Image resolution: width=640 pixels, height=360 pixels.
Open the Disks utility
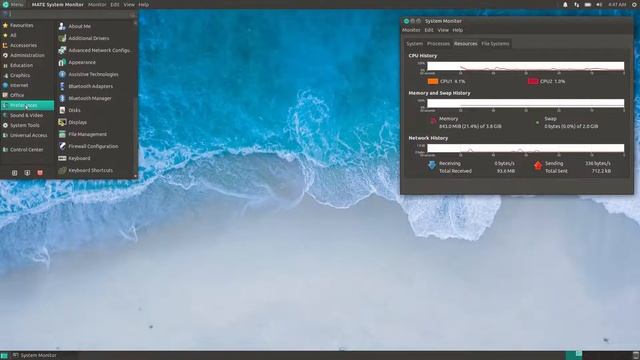pos(95,110)
